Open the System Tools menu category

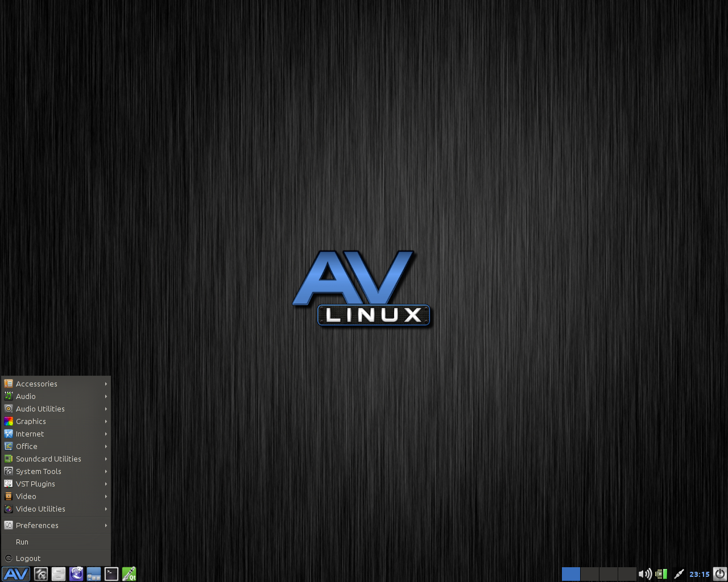(56, 471)
